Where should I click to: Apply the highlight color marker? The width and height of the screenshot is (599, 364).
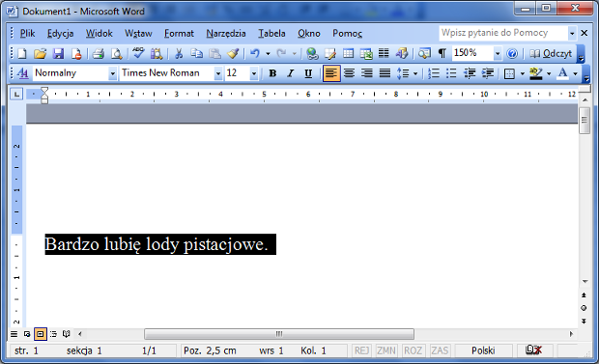(x=536, y=73)
